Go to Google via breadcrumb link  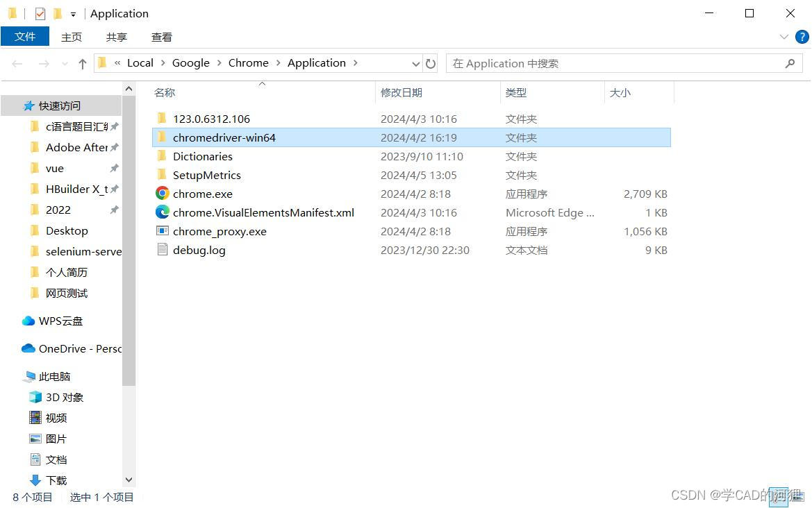[190, 62]
